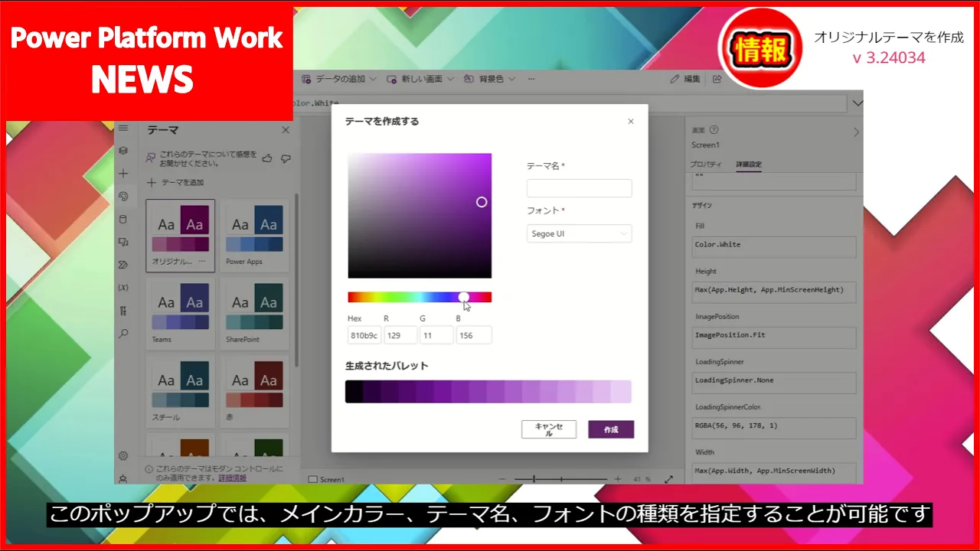Click the Hex value field
980x551 pixels.
click(x=364, y=335)
